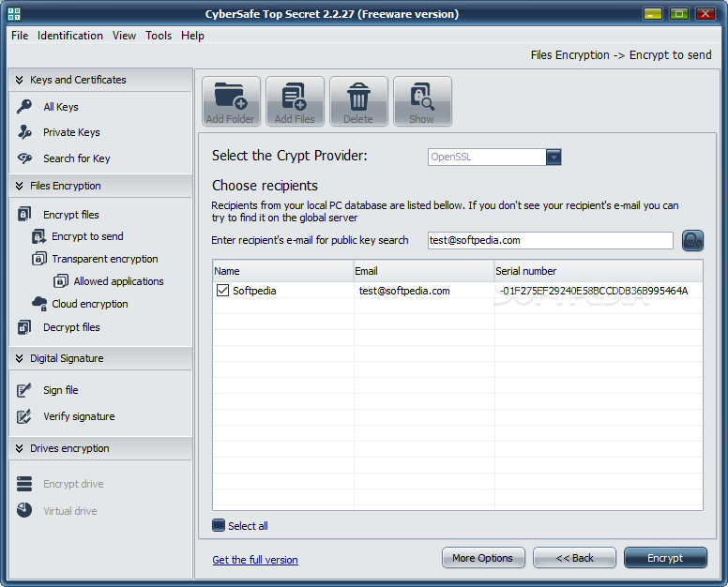
Task: Select the Search for Key label
Action: (x=77, y=158)
